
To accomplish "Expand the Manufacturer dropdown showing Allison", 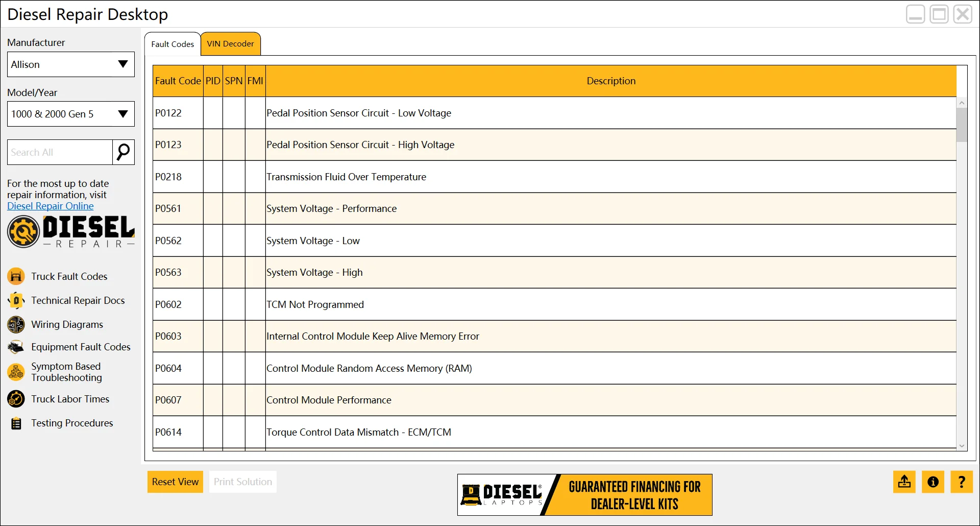I will coord(71,64).
